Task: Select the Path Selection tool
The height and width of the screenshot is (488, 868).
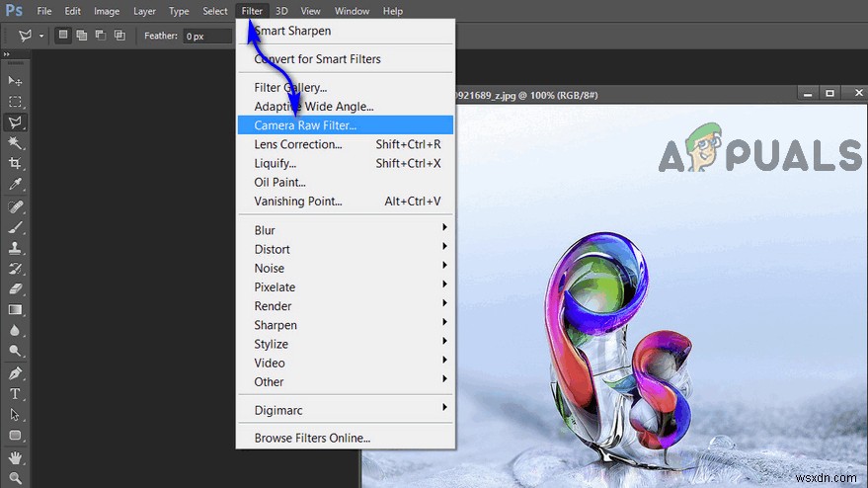Action: pyautogui.click(x=15, y=414)
